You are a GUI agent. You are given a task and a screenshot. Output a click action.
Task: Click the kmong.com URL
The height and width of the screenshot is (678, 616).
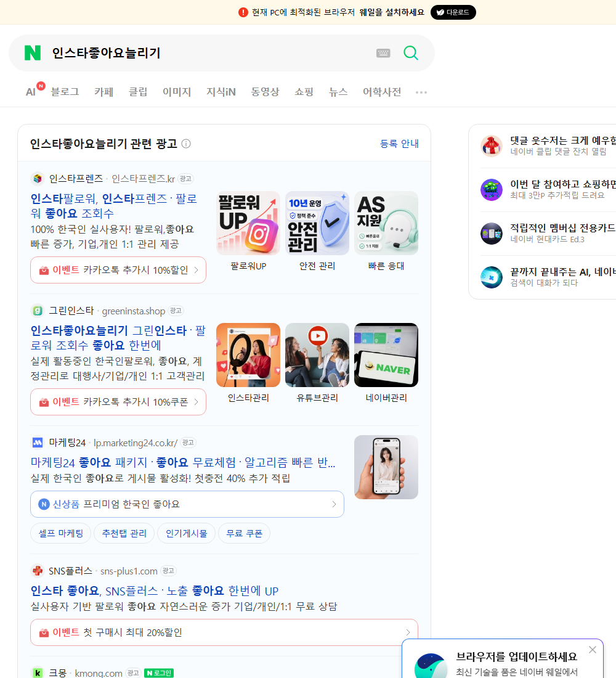99,673
